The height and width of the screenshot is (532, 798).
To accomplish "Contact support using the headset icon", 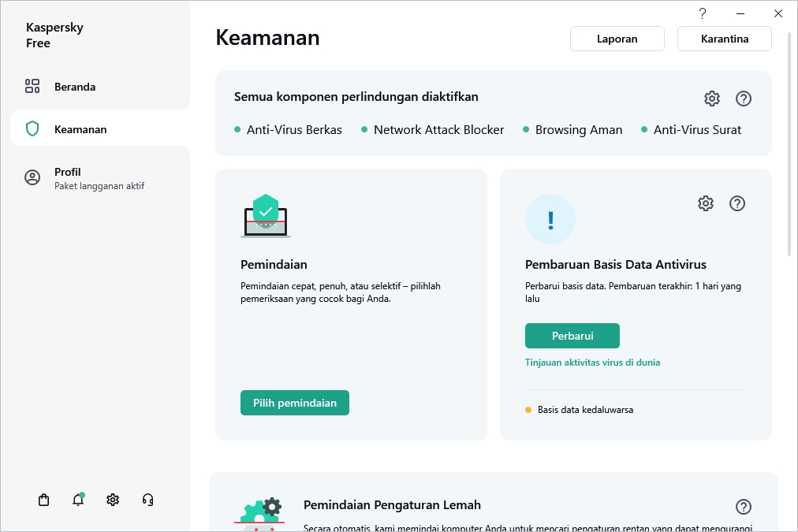I will [x=147, y=499].
